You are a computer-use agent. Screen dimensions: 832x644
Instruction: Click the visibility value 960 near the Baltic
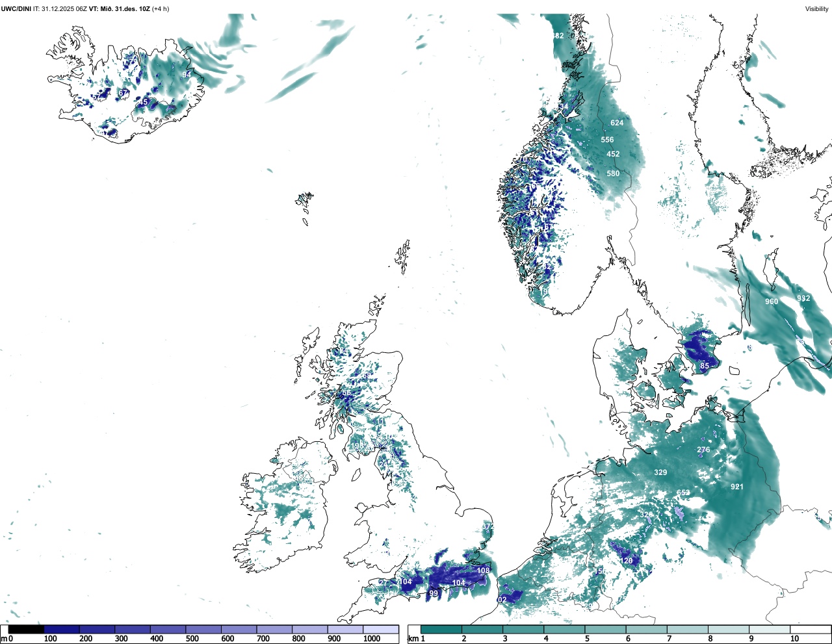tap(772, 302)
